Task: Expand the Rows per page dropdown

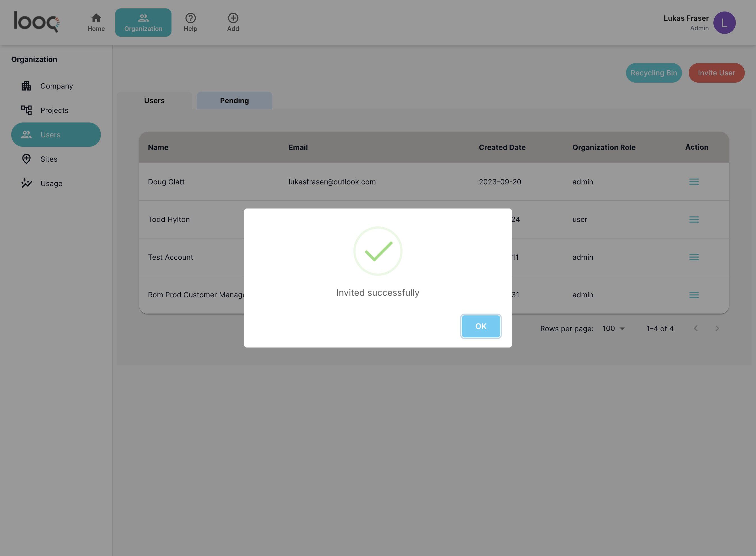Action: tap(613, 328)
